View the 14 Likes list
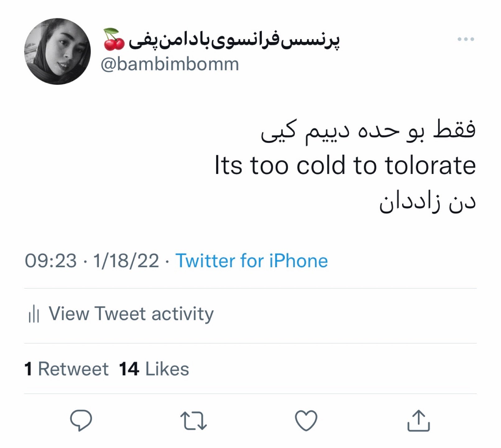This screenshot has height=448, width=501. point(154,369)
